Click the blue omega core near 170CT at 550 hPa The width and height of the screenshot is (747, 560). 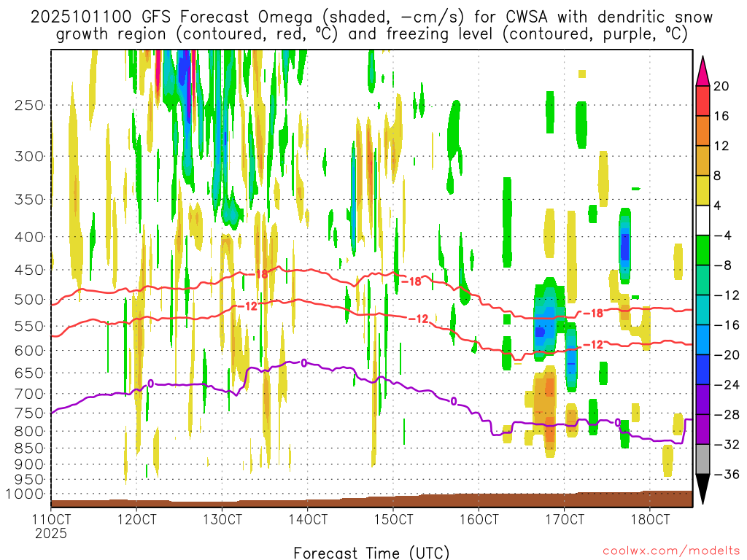click(x=541, y=331)
